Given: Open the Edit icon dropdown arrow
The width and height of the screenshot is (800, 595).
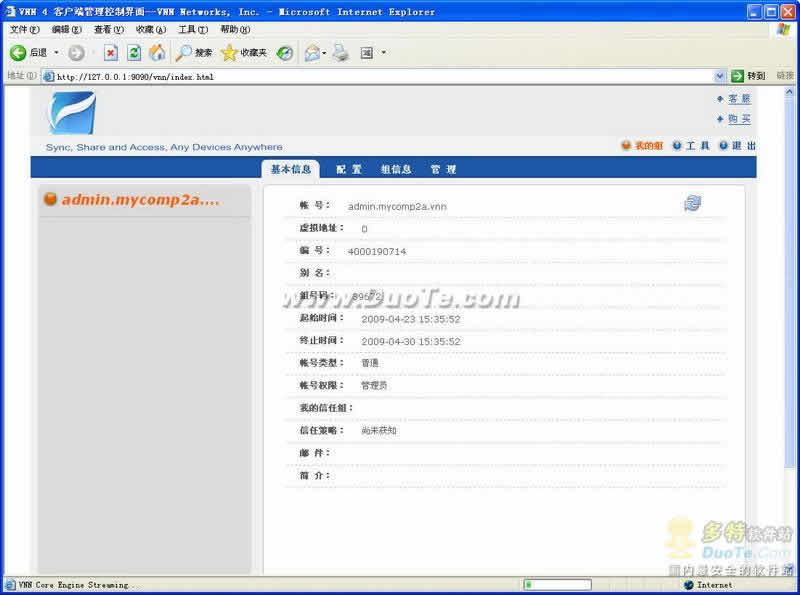Looking at the screenshot, I should click(x=384, y=53).
